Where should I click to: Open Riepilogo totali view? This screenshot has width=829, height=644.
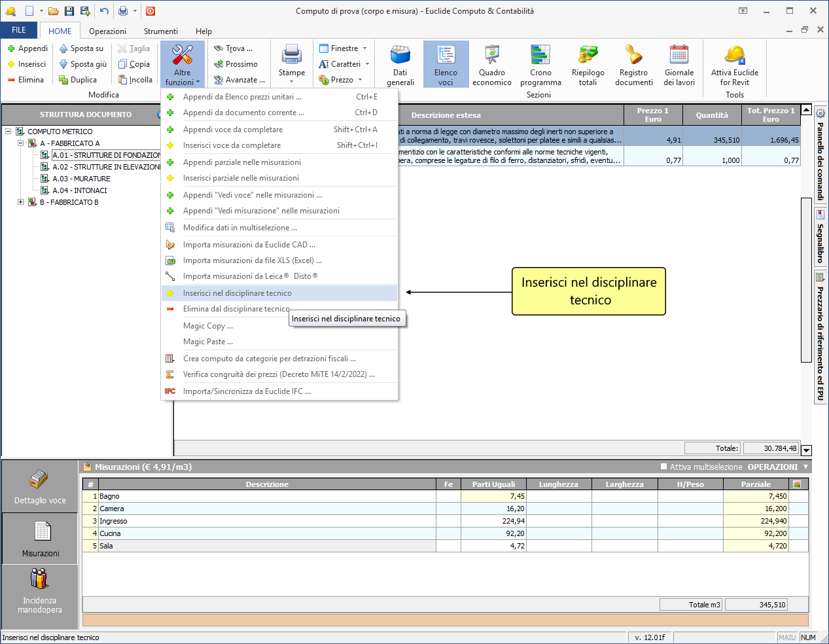(588, 65)
